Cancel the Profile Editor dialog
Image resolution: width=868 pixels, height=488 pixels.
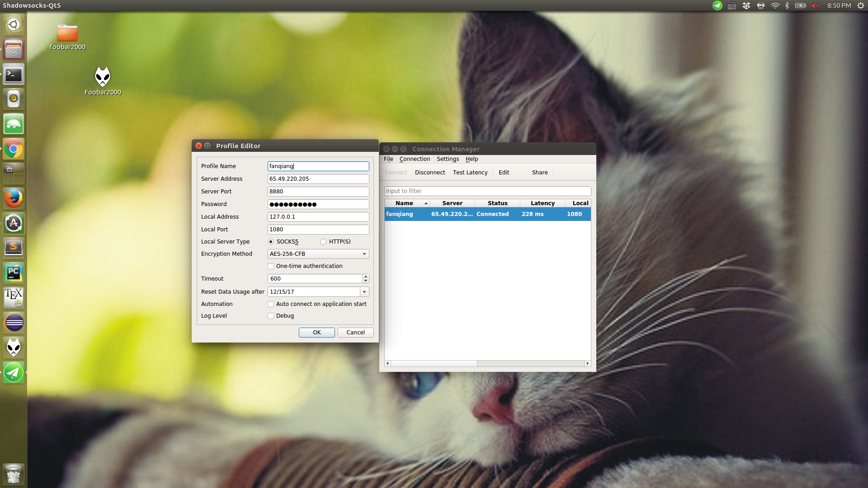tap(355, 333)
